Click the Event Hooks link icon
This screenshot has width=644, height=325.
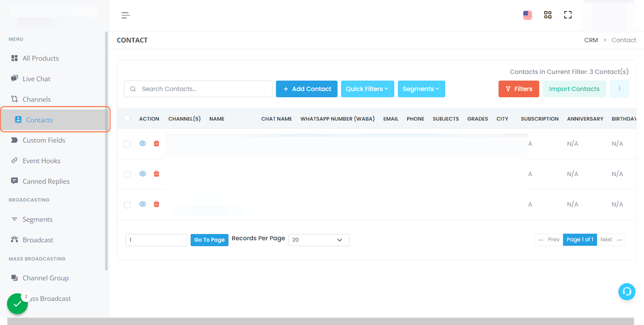tap(14, 161)
